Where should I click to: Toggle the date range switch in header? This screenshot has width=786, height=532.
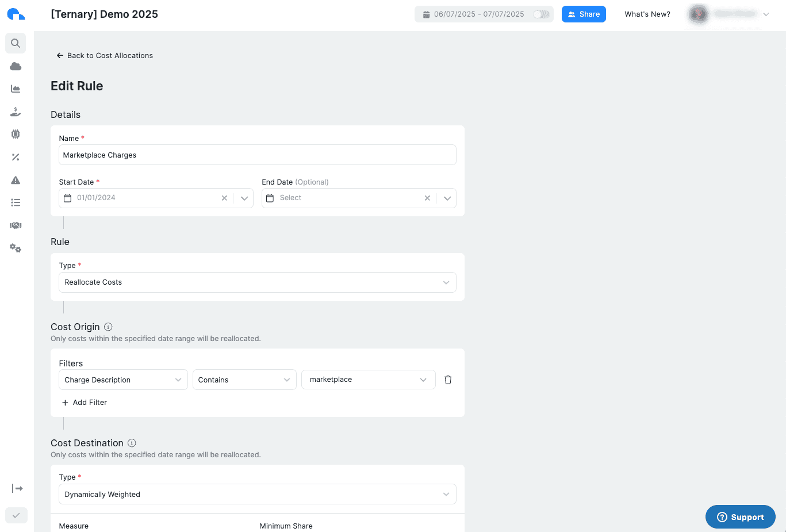541,14
